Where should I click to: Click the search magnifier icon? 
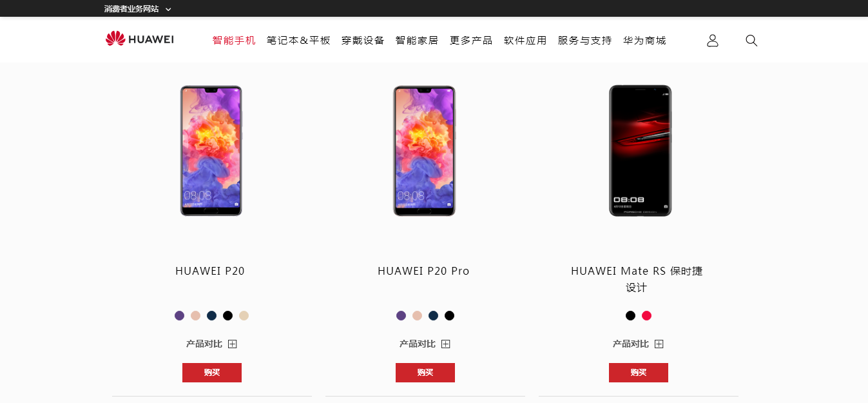[751, 40]
